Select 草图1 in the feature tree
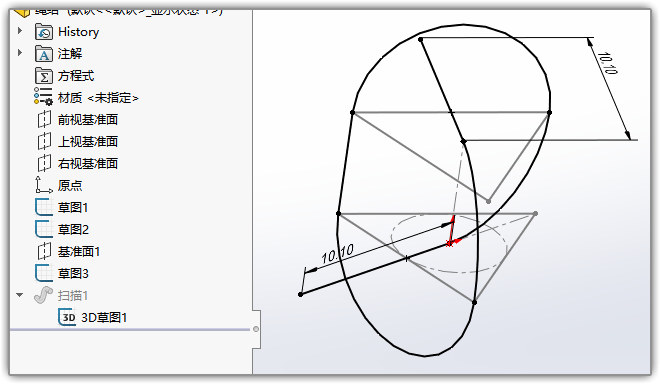660x384 pixels. 73,207
